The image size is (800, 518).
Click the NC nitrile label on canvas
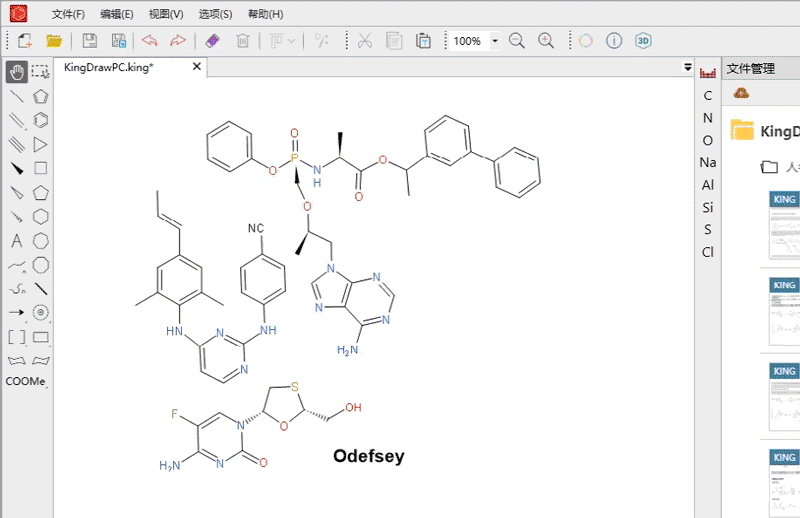[256, 228]
